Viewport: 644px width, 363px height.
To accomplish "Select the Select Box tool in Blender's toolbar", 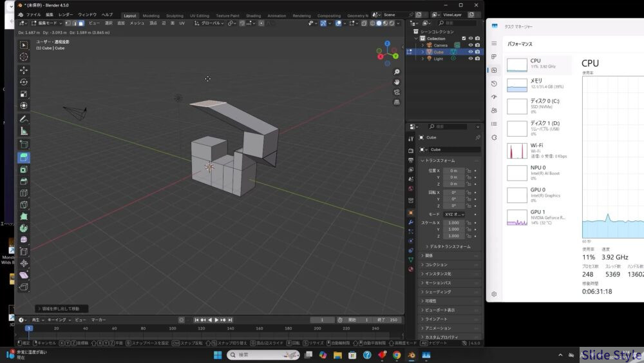I will coord(24,45).
